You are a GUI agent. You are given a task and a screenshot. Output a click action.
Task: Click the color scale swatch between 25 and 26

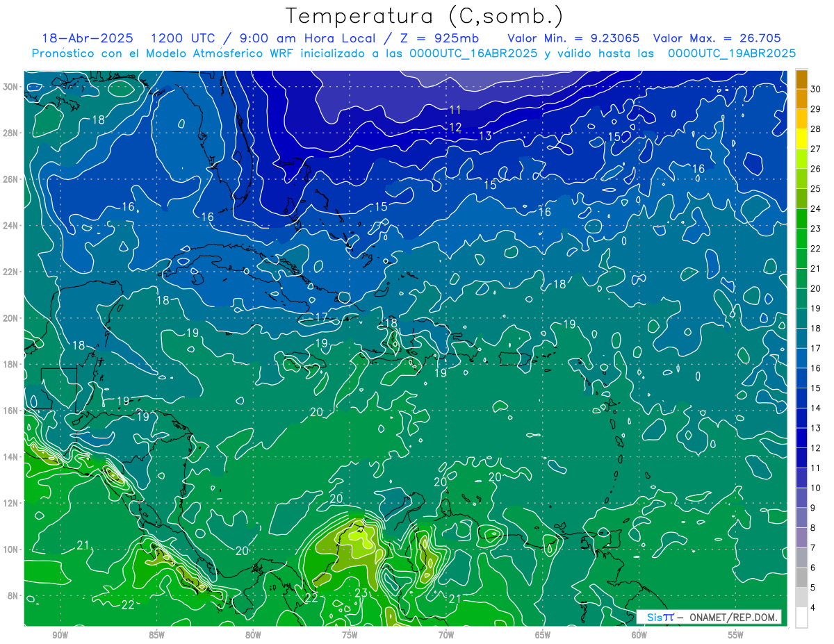(802, 179)
